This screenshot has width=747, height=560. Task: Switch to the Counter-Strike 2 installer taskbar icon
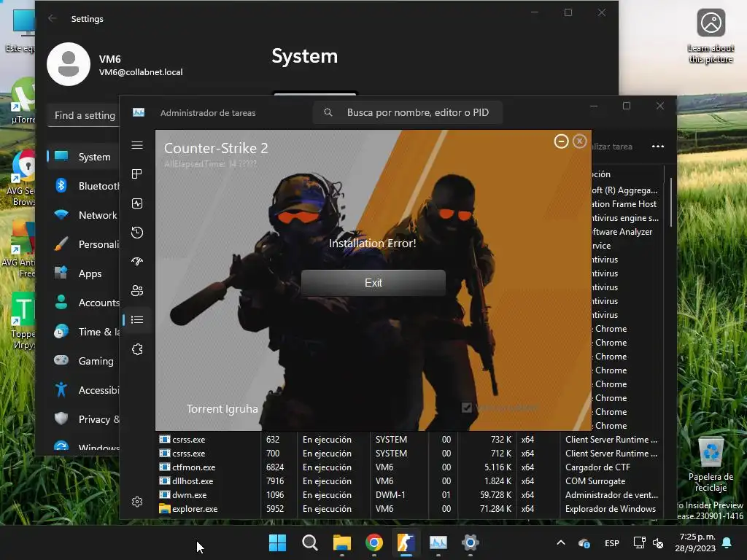[x=406, y=542]
